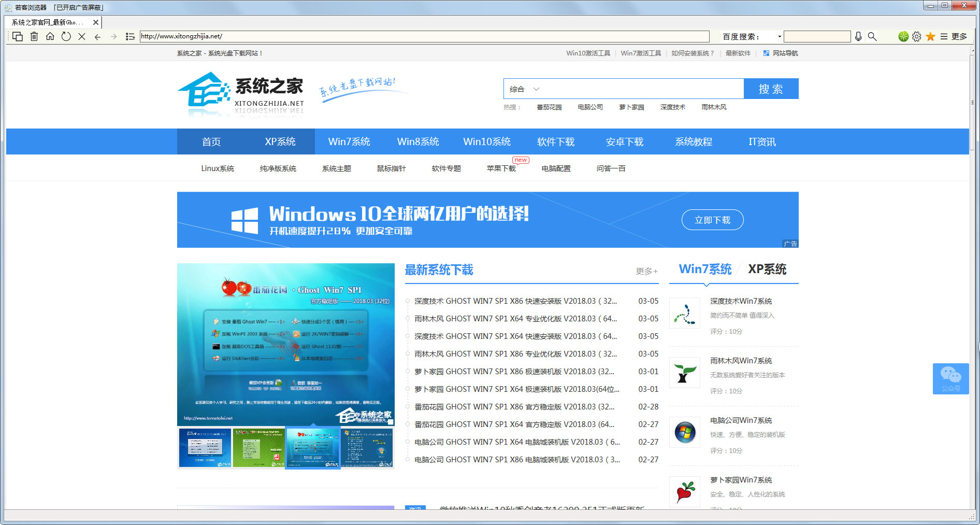Open 电脑公司 GHOST WIN7 SP1 X86 电脑城装机版 entry

point(517,460)
